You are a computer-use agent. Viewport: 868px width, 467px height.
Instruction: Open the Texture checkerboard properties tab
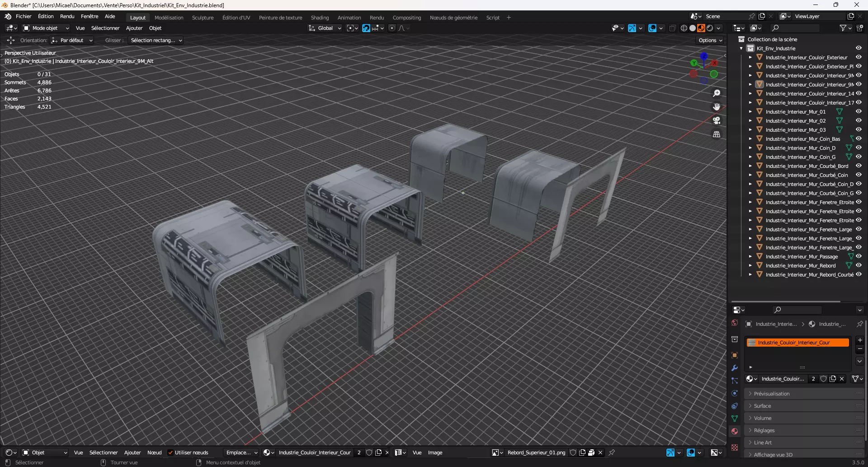[x=735, y=448]
